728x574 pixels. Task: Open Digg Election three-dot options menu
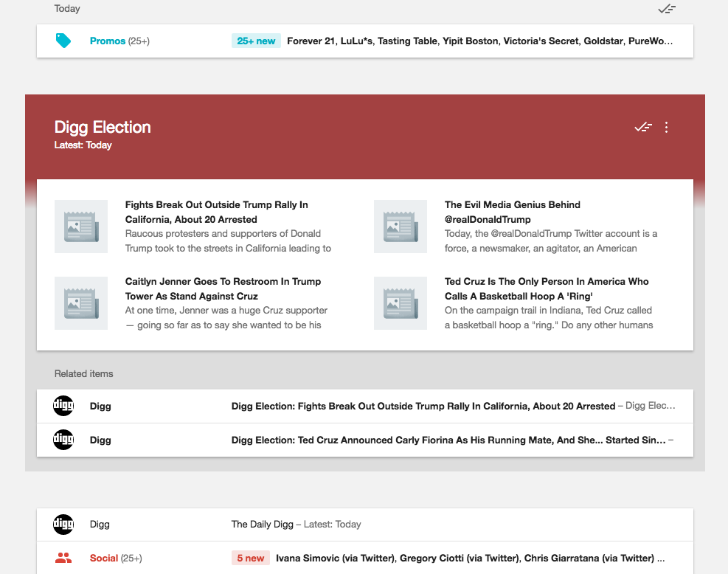666,127
